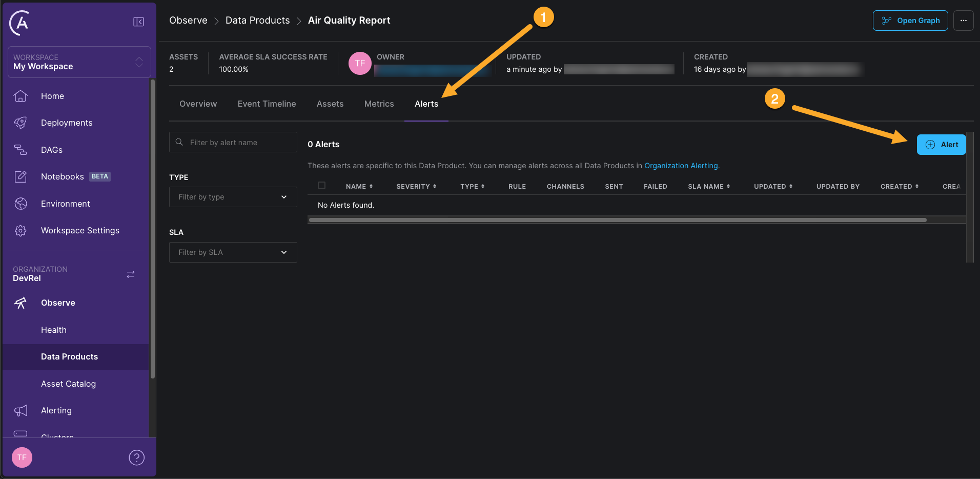Click the Alerting megaphone icon
This screenshot has height=479, width=980.
(x=21, y=410)
